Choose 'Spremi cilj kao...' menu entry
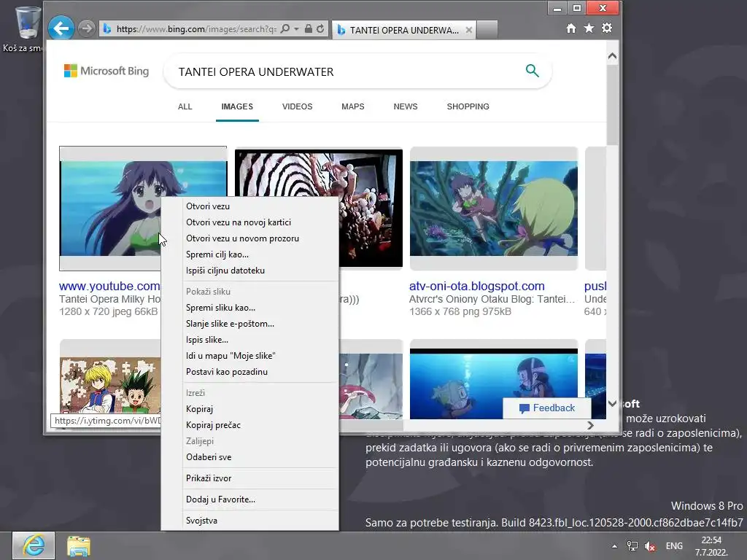Screen dimensions: 747x560 click(x=249, y=254)
